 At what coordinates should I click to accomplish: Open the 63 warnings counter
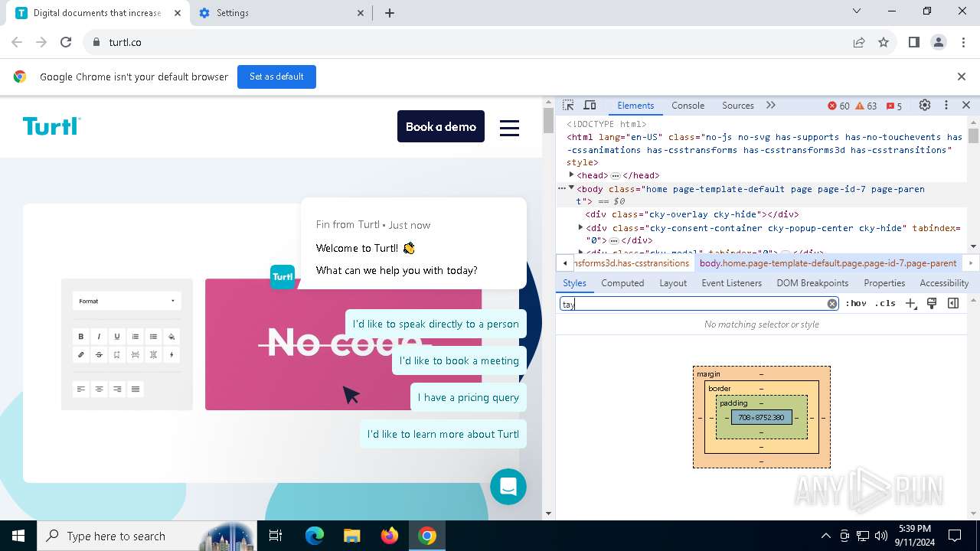coord(866,106)
